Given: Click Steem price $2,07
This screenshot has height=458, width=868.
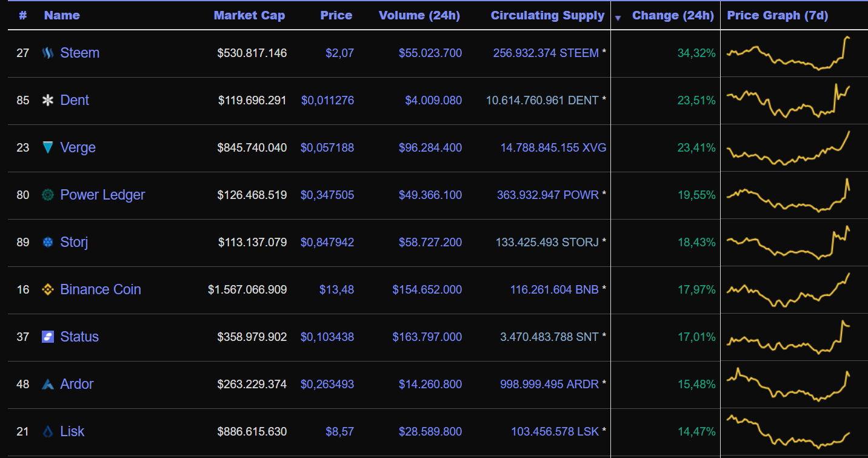Looking at the screenshot, I should tap(339, 53).
